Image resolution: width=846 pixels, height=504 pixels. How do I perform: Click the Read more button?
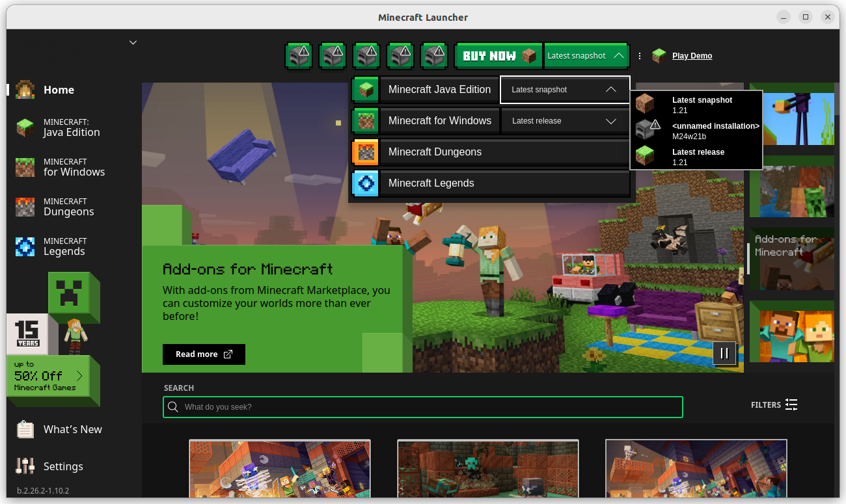(204, 354)
